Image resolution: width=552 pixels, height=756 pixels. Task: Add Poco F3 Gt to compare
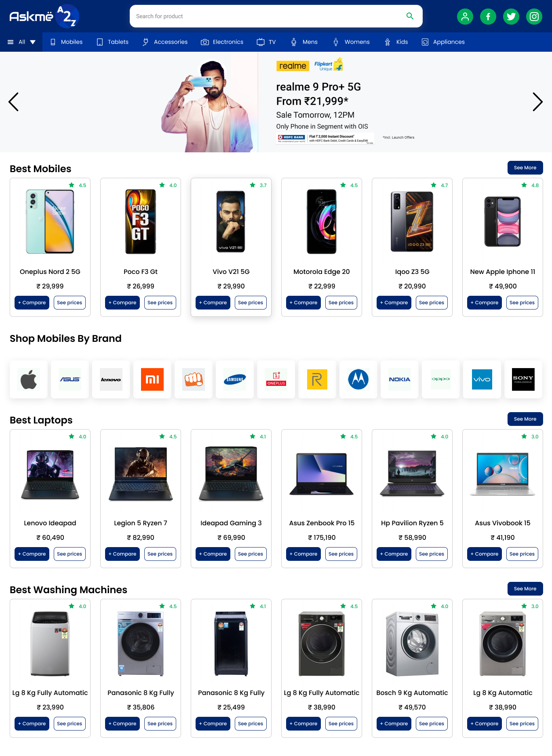(x=122, y=303)
